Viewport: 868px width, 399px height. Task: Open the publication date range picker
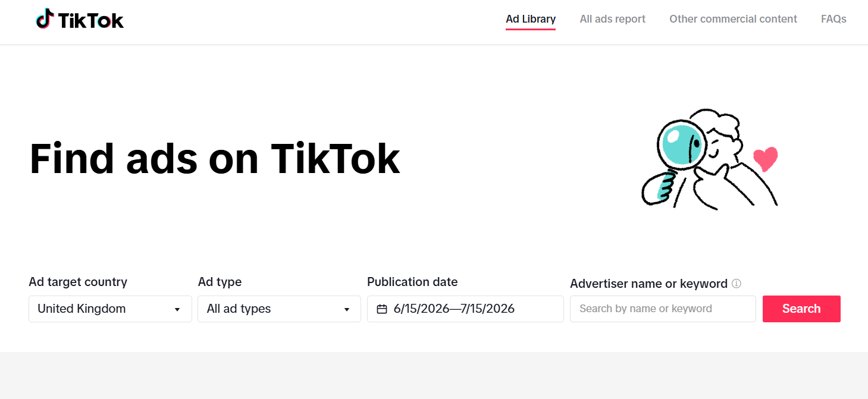click(x=465, y=309)
